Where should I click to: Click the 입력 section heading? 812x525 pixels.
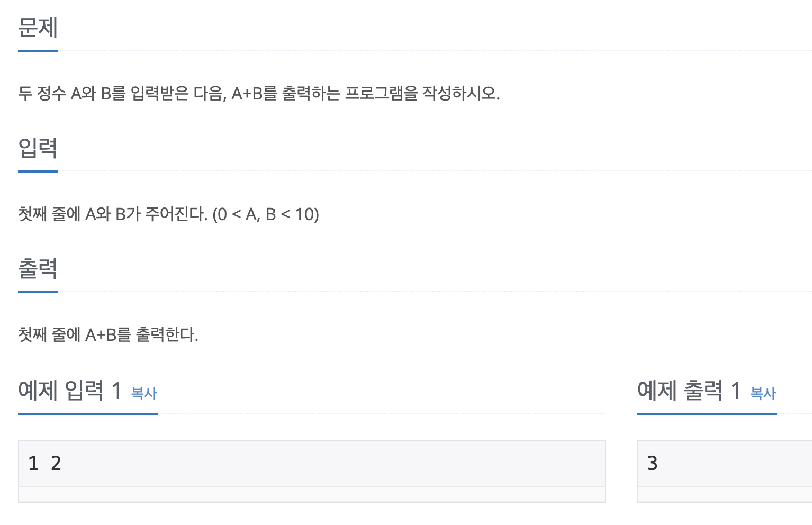[x=38, y=148]
